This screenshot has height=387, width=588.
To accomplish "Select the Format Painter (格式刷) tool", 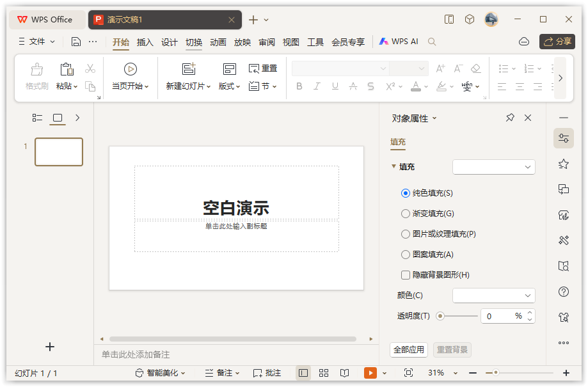I will point(36,76).
